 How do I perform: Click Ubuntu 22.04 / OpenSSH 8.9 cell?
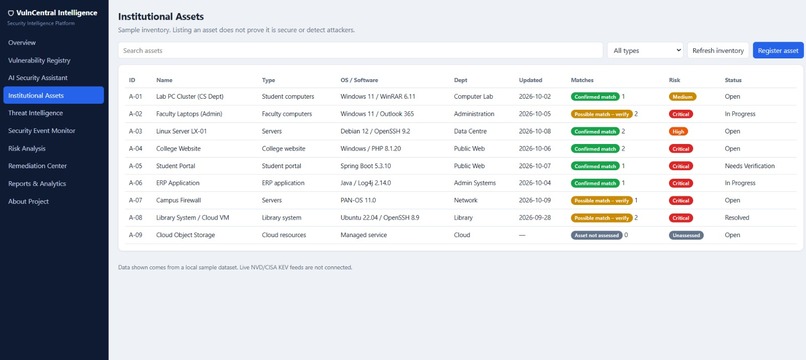coord(380,218)
